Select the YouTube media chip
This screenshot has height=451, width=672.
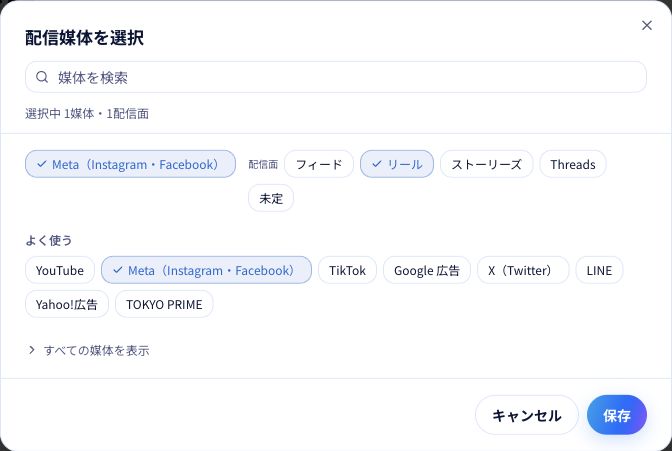(60, 270)
